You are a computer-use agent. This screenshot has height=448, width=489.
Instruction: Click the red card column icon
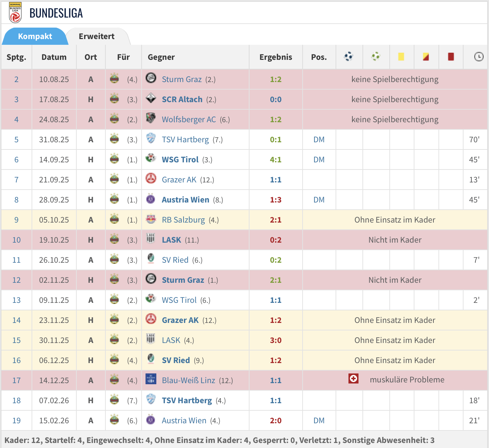click(x=451, y=57)
